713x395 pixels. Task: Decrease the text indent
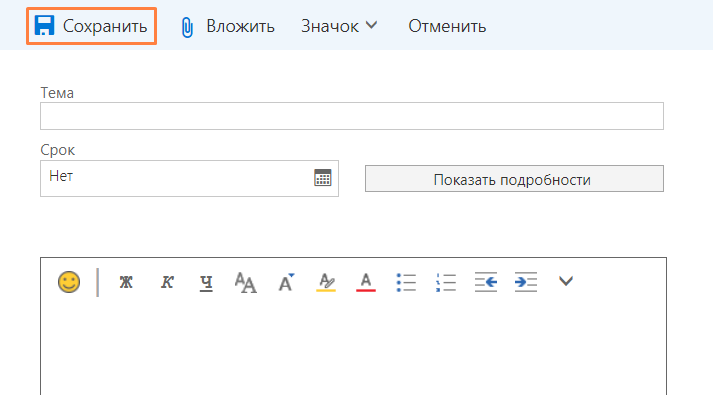(x=486, y=282)
